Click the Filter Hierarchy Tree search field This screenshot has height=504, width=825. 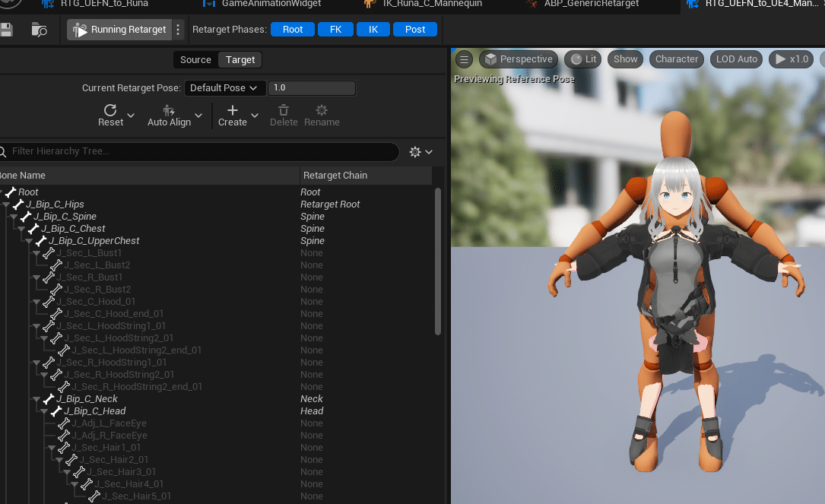pyautogui.click(x=152, y=151)
